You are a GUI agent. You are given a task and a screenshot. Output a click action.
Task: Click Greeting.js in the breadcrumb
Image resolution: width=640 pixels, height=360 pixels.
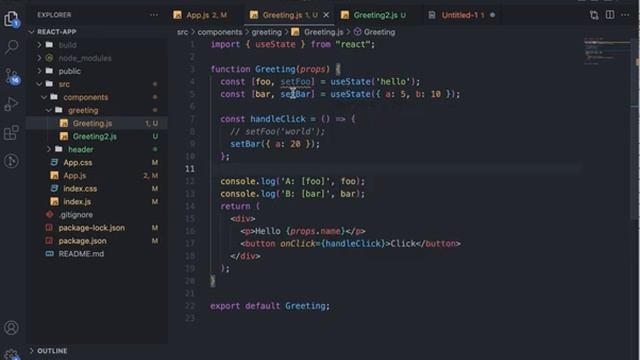point(323,32)
